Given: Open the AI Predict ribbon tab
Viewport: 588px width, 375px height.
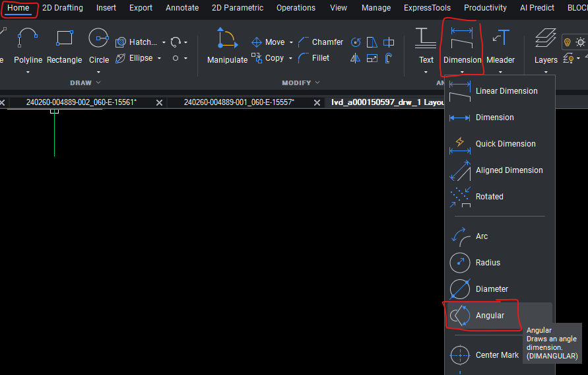Looking at the screenshot, I should point(537,8).
